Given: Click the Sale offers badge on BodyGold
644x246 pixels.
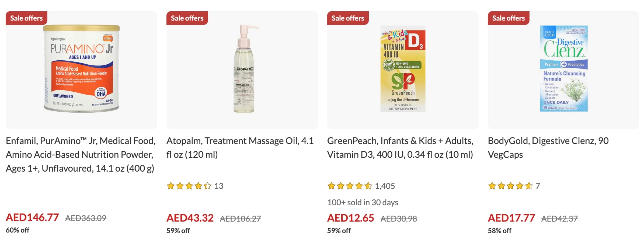Looking at the screenshot, I should [508, 18].
